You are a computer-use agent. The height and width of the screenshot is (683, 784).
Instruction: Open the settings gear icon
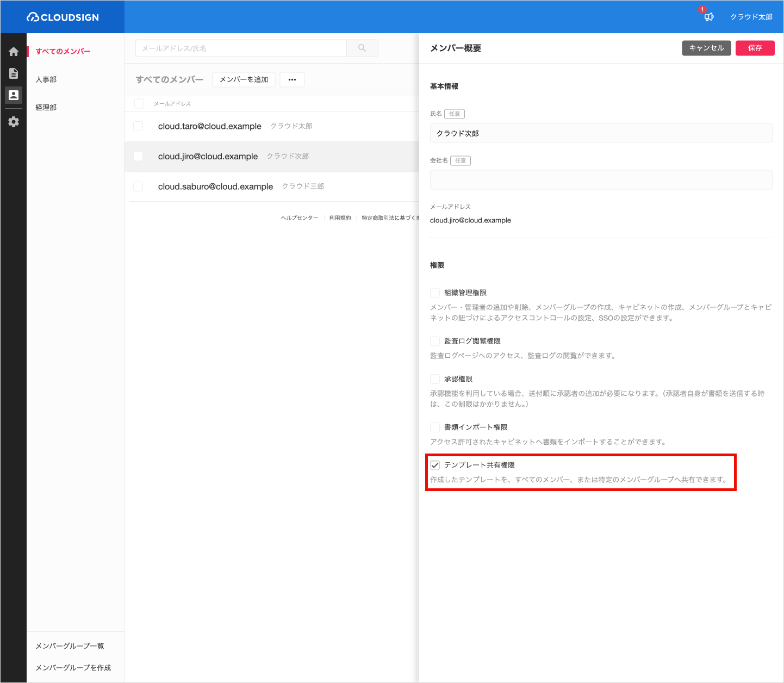[x=14, y=122]
